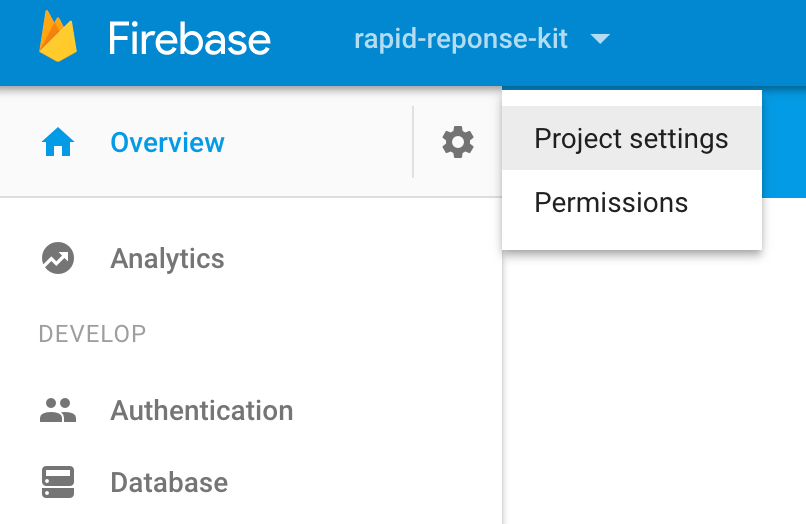This screenshot has height=524, width=806.
Task: Open the Overview page link
Action: click(x=167, y=143)
